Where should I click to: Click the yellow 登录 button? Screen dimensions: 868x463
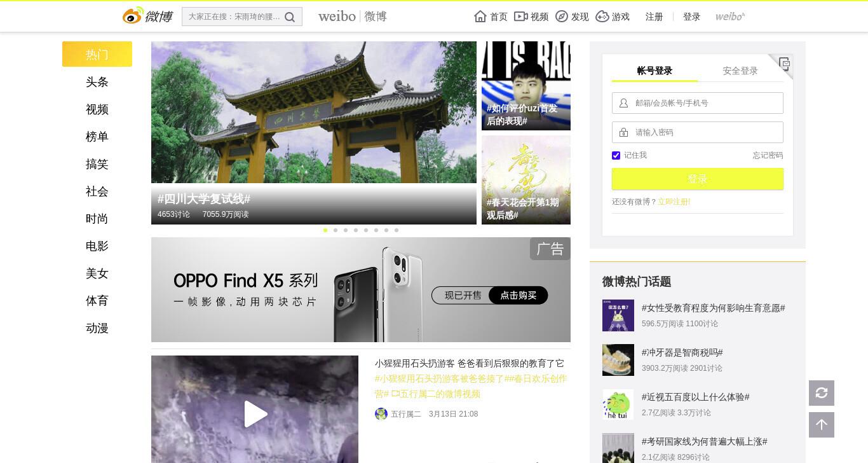coord(698,179)
